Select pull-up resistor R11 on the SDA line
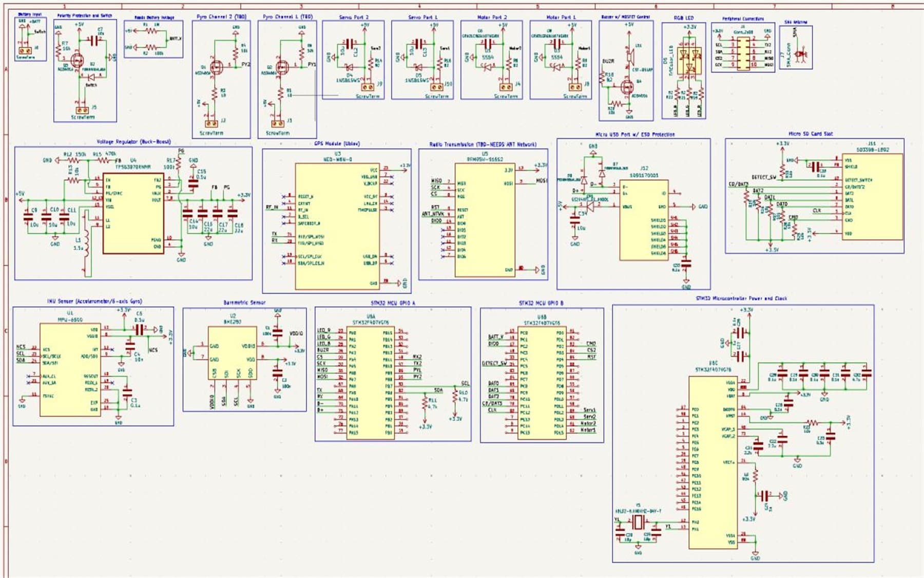Image resolution: width=924 pixels, height=578 pixels. 426,402
